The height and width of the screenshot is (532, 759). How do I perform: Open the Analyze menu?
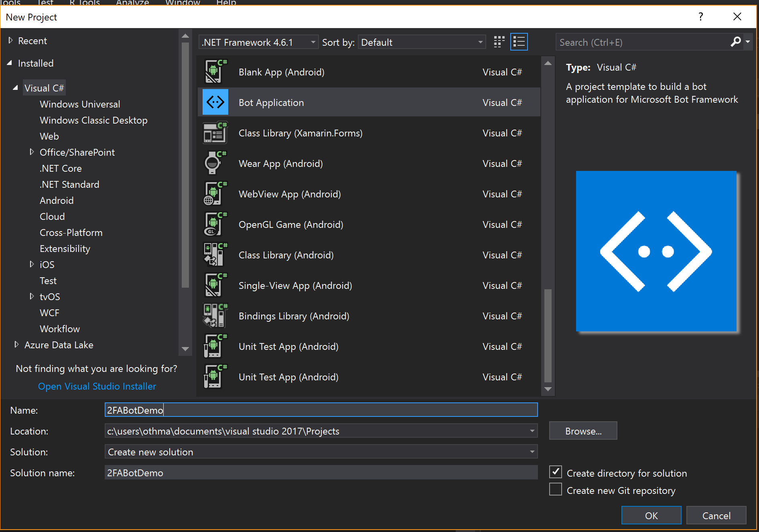132,2
